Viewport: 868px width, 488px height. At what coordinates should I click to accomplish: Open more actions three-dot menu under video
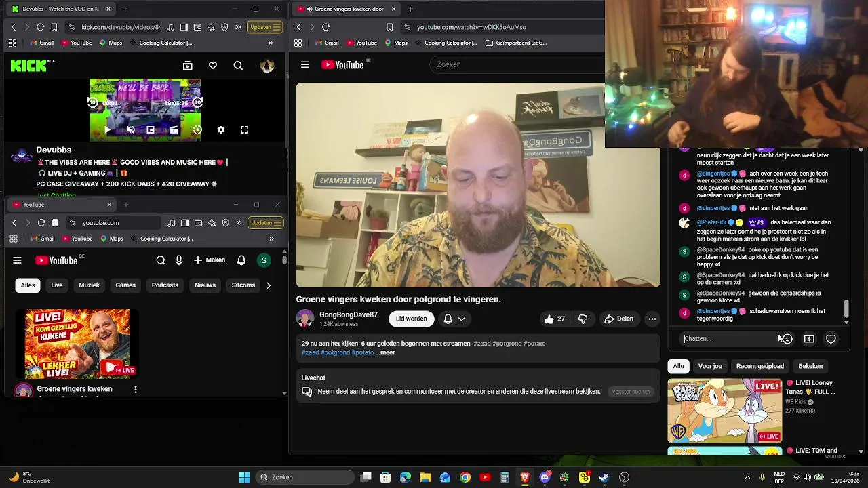pos(652,319)
